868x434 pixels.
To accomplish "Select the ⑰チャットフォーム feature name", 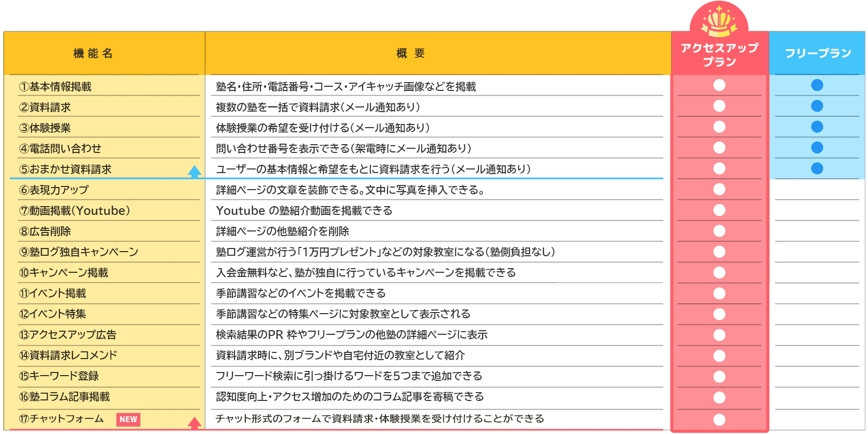I will click(61, 419).
